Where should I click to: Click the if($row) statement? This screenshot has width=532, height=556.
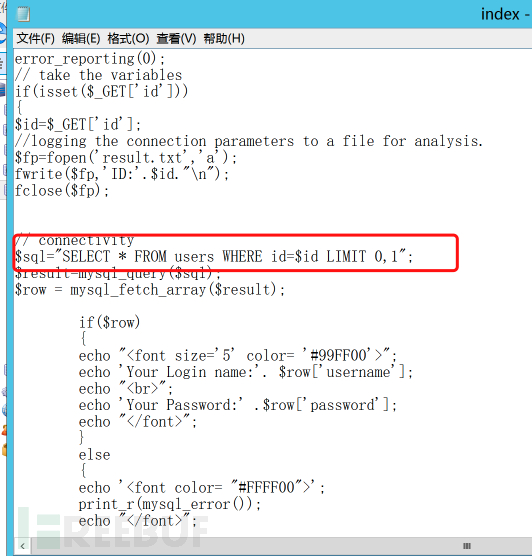pyautogui.click(x=109, y=322)
